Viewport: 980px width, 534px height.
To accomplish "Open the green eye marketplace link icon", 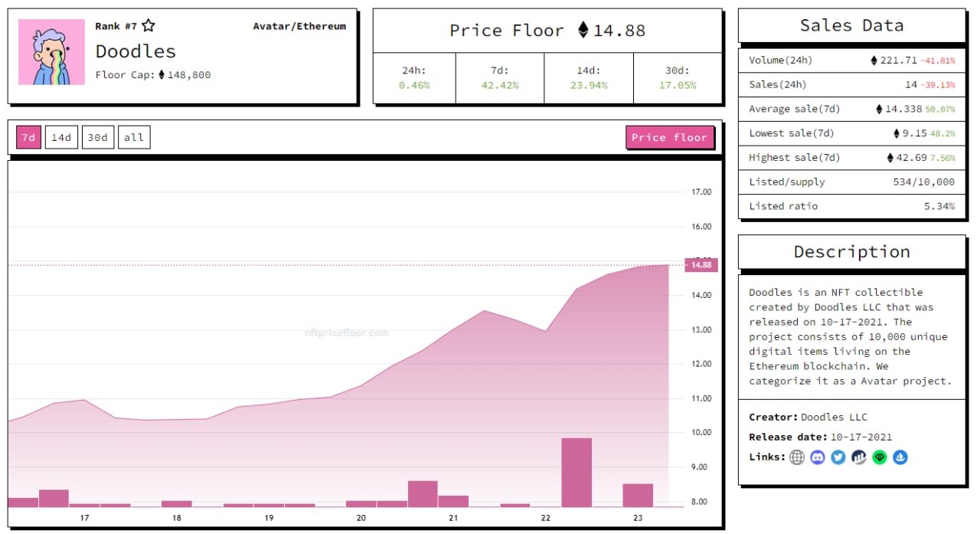I will (x=880, y=457).
